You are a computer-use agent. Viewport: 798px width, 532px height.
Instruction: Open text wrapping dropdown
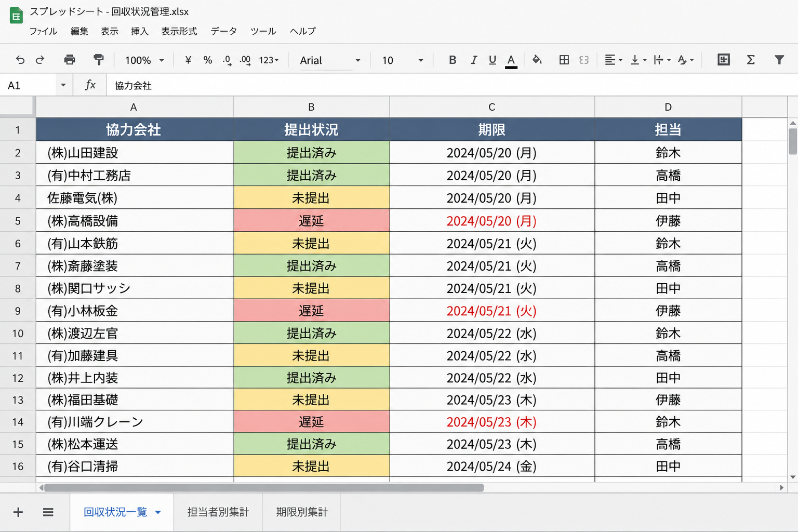coord(662,60)
